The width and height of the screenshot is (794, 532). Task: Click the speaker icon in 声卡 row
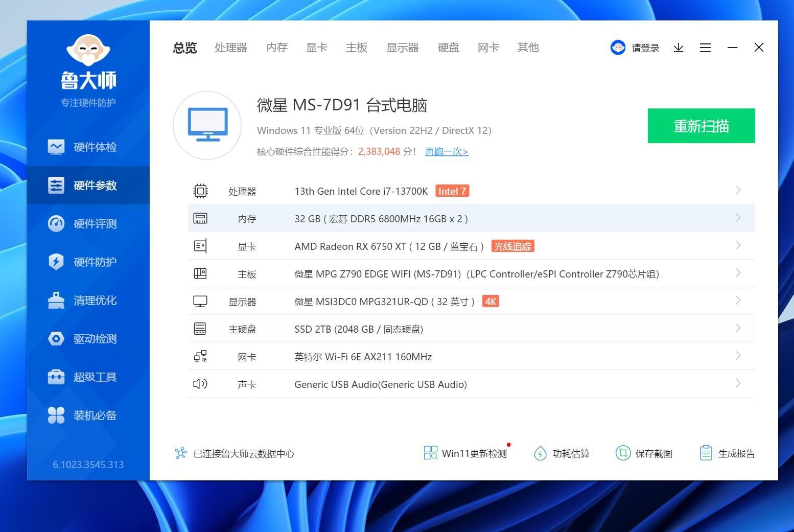200,384
